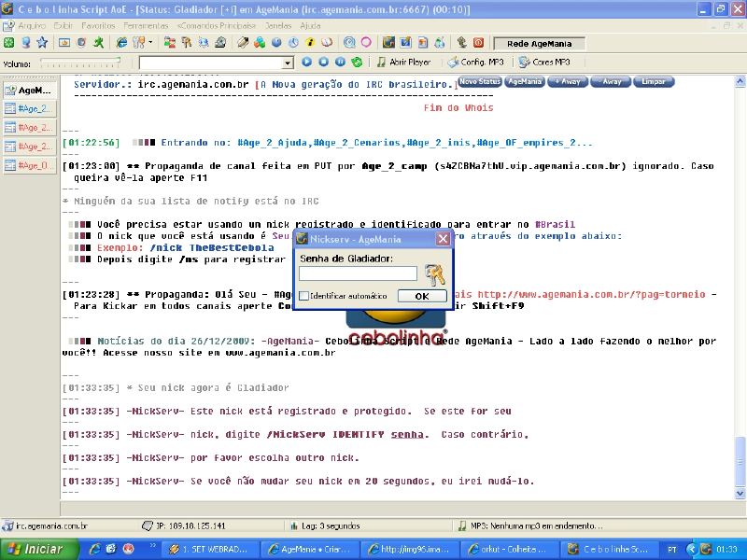Click the pink circle toolbar icon
Image resolution: width=747 pixels, height=560 pixels.
(366, 43)
